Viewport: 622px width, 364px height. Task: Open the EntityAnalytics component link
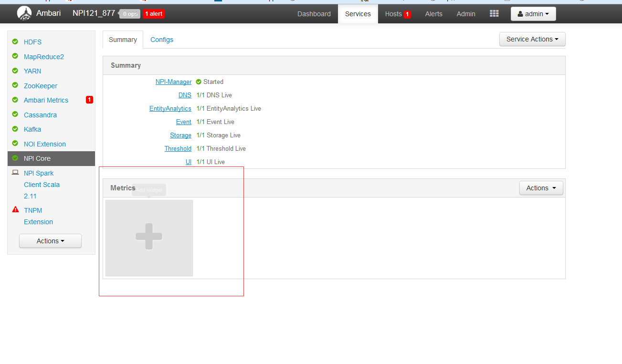tap(170, 108)
